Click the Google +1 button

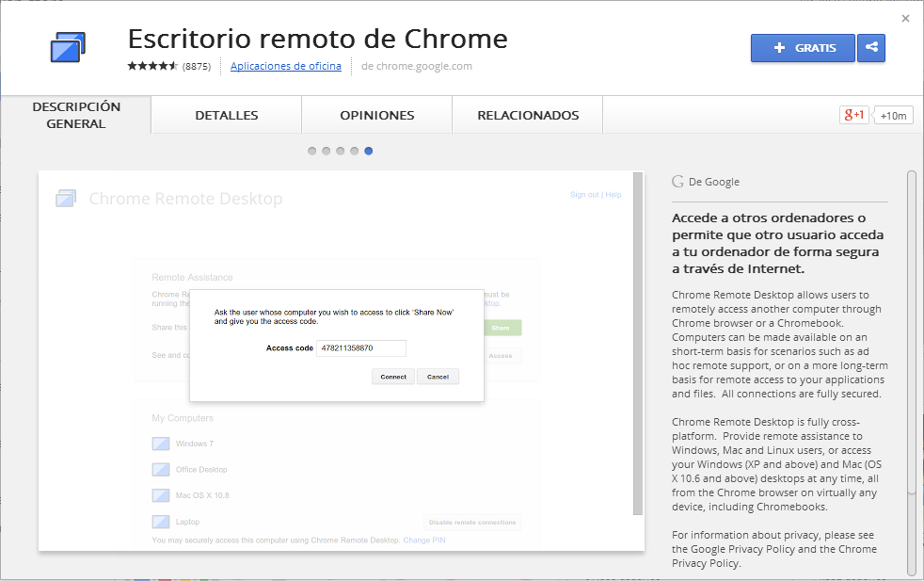tap(854, 115)
